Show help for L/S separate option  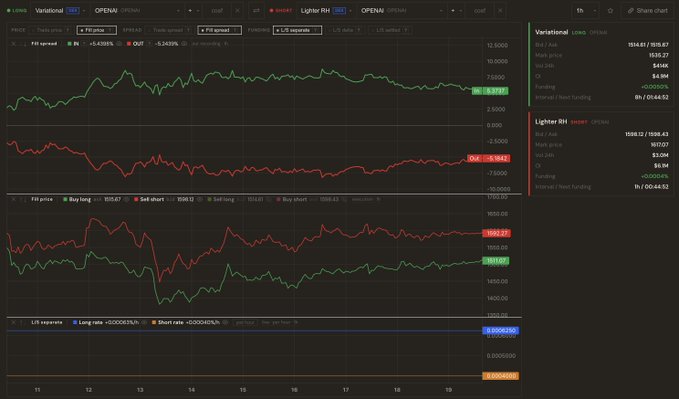pos(315,30)
